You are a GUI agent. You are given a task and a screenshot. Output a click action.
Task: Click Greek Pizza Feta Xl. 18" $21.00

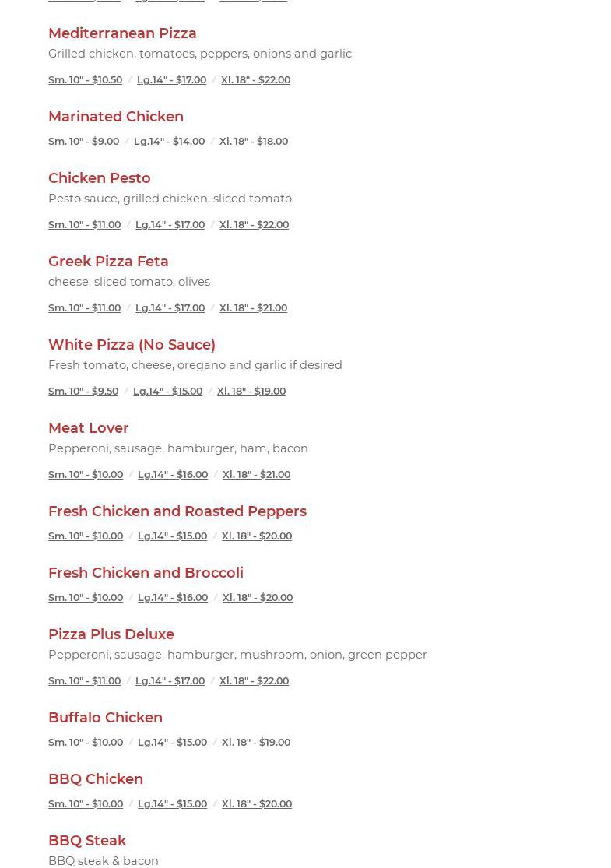tap(253, 307)
